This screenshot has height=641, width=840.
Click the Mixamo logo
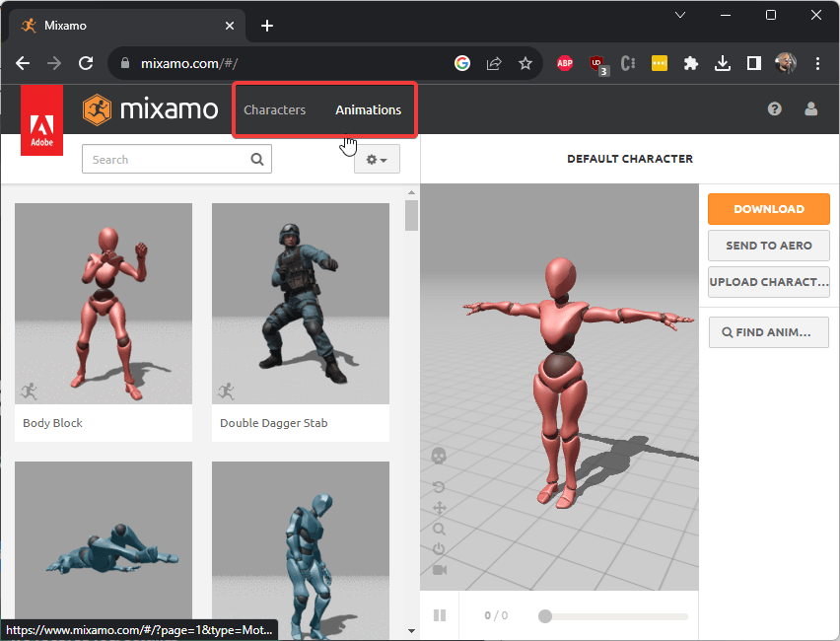coord(151,109)
